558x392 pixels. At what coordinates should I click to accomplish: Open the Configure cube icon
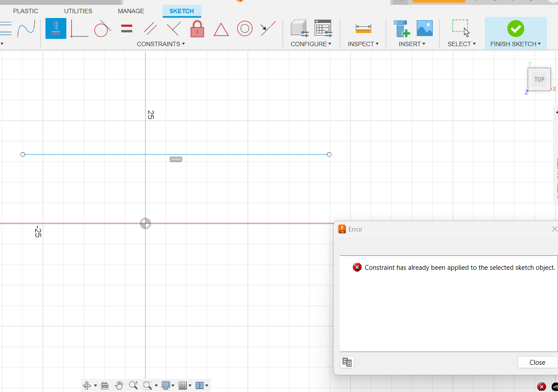(x=300, y=29)
